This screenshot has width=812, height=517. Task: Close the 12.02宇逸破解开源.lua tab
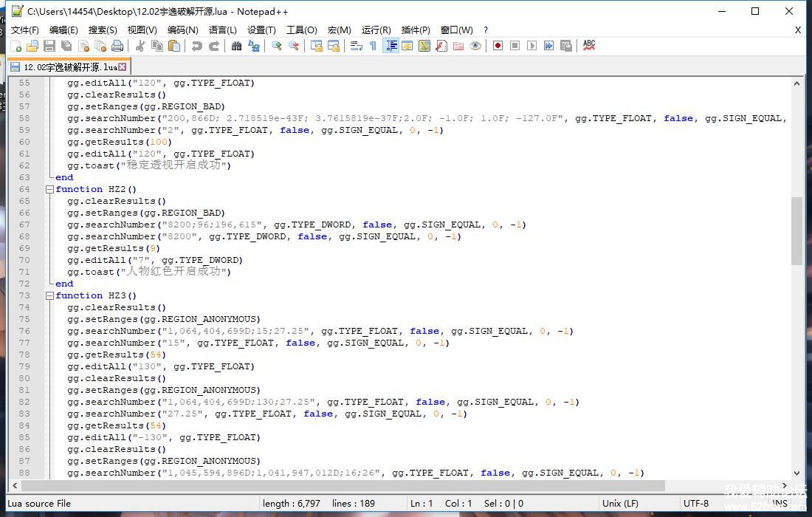pyautogui.click(x=123, y=66)
